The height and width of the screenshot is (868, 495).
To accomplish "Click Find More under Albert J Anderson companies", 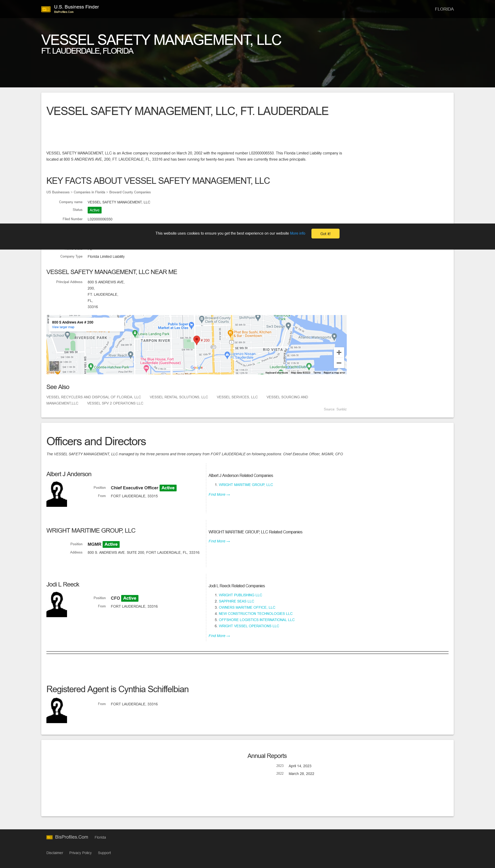I will click(x=219, y=494).
